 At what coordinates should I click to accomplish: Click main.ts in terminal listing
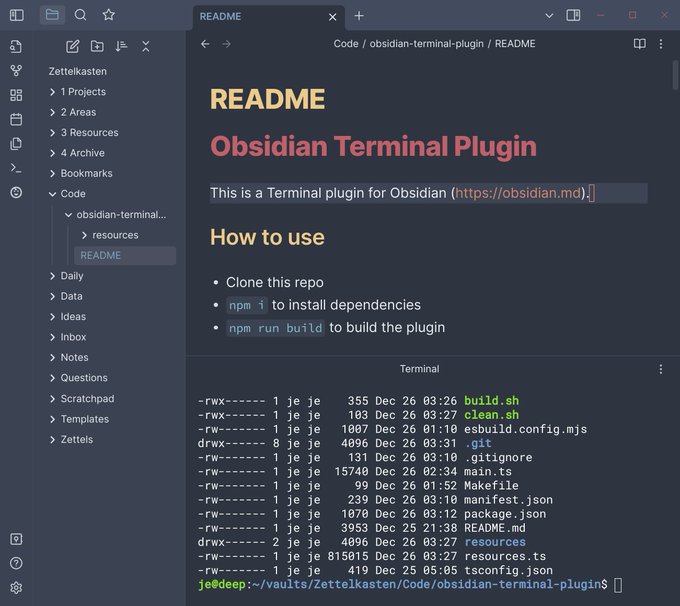tap(488, 472)
